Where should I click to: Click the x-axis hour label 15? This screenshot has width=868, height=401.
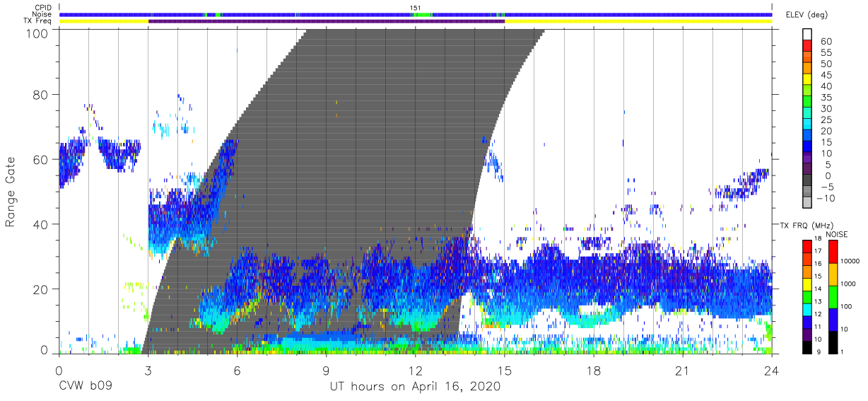505,371
